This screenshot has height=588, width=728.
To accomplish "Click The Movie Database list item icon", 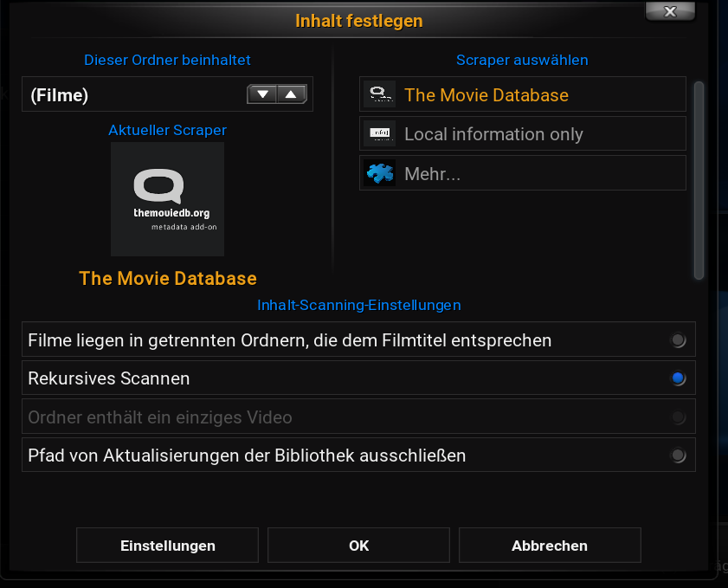I will (x=379, y=94).
